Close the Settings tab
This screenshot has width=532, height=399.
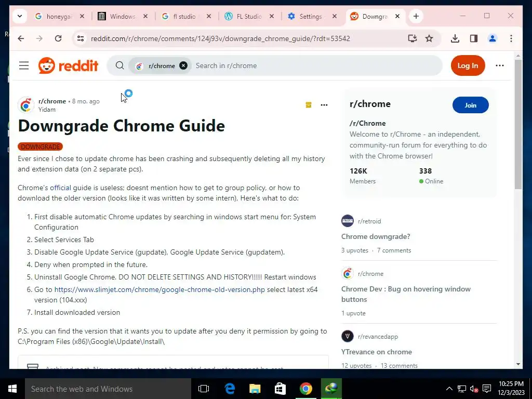point(335,16)
